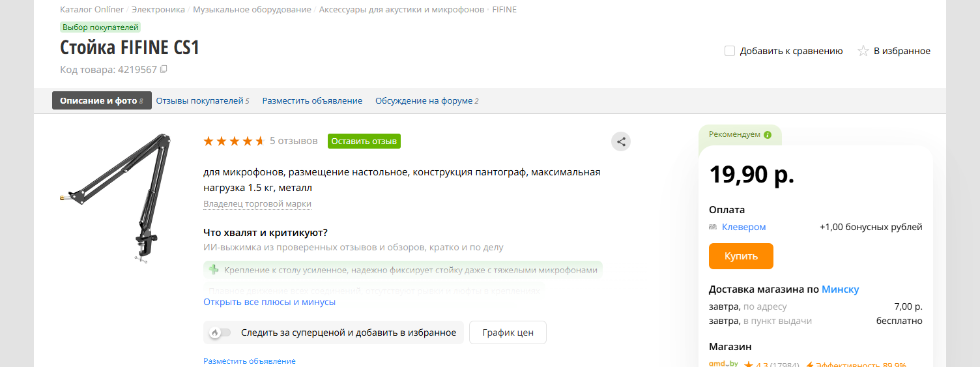This screenshot has width=980, height=367.
Task: Click Владелец торговой марки link
Action: [x=257, y=203]
